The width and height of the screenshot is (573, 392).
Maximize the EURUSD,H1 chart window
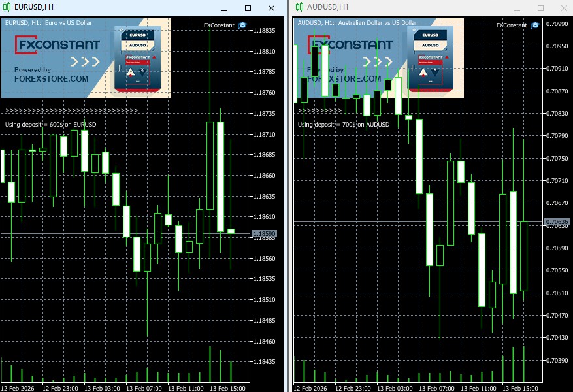248,8
